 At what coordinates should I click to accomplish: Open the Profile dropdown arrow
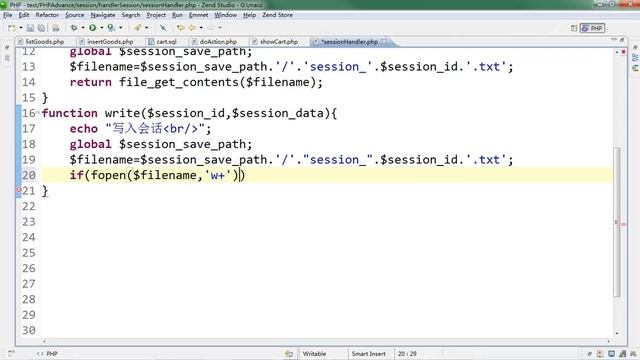(120, 28)
